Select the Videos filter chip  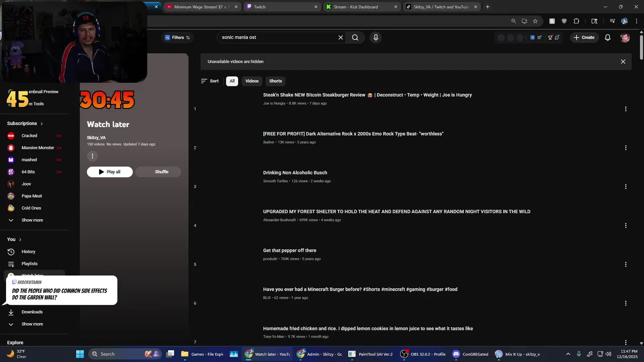point(252,81)
